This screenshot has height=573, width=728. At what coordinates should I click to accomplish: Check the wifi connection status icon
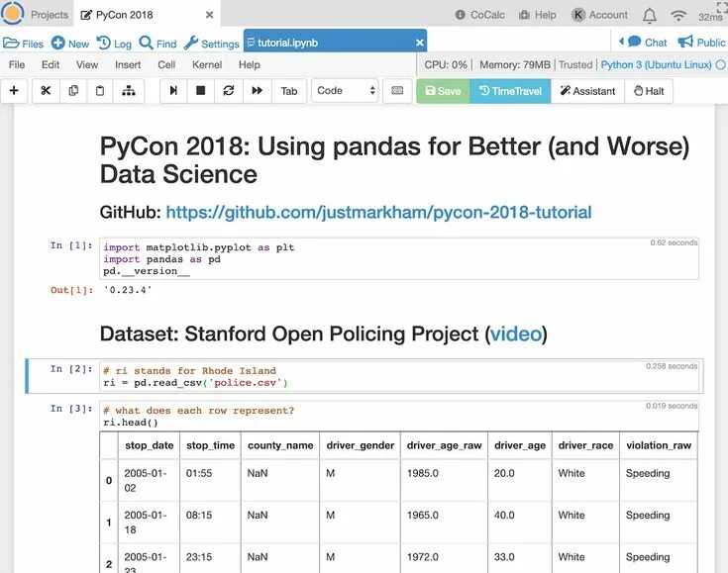pyautogui.click(x=678, y=15)
